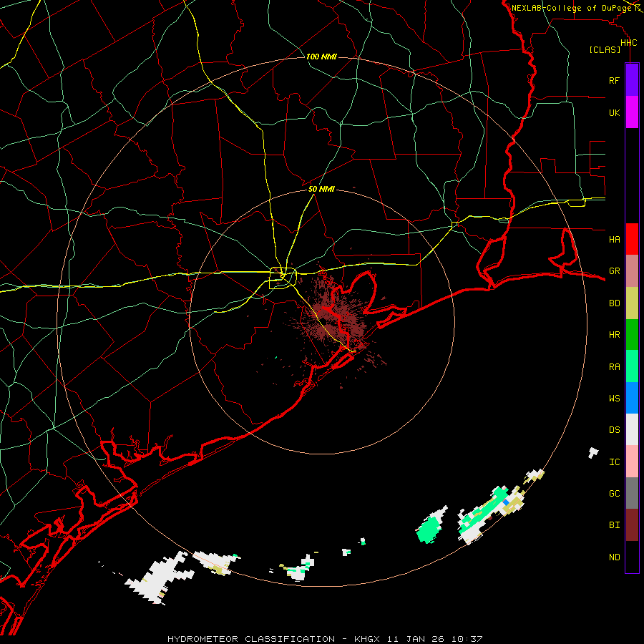Click the 10:37 timestamp
Viewport: 644px width, 644px height.
(467, 639)
